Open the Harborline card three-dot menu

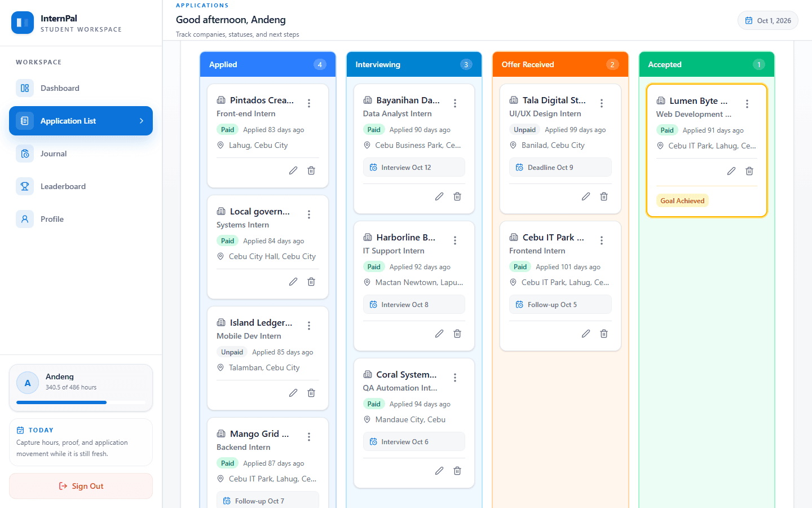pos(455,240)
